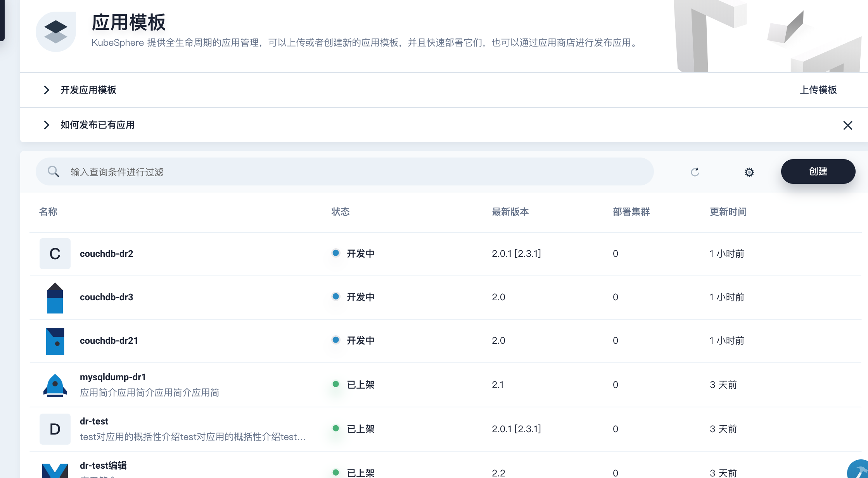Viewport: 868px width, 478px height.
Task: Open couchdb-dr21 template name
Action: (x=109, y=341)
